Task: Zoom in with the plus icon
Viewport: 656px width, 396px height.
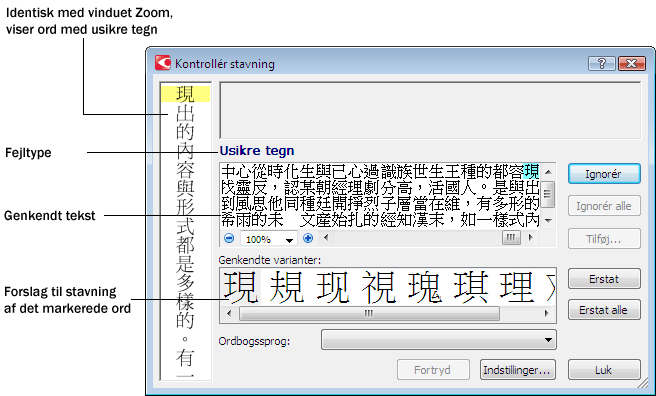Action: (308, 238)
